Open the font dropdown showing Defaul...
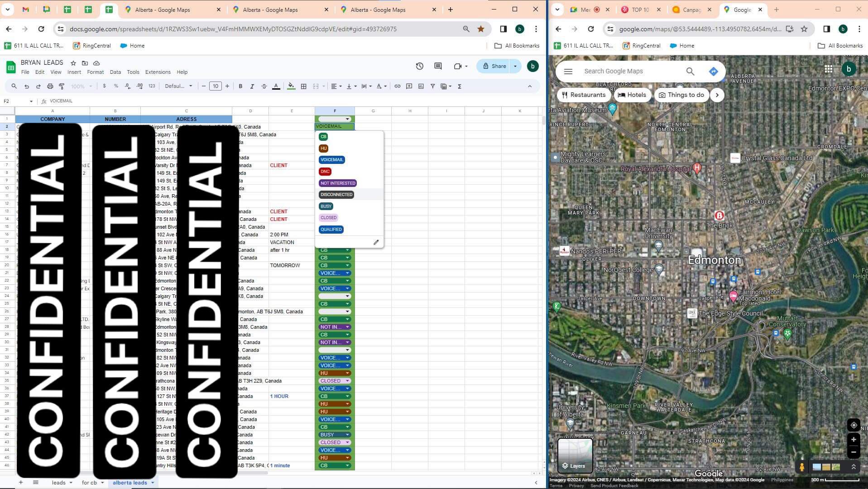This screenshot has width=868, height=489. click(178, 86)
